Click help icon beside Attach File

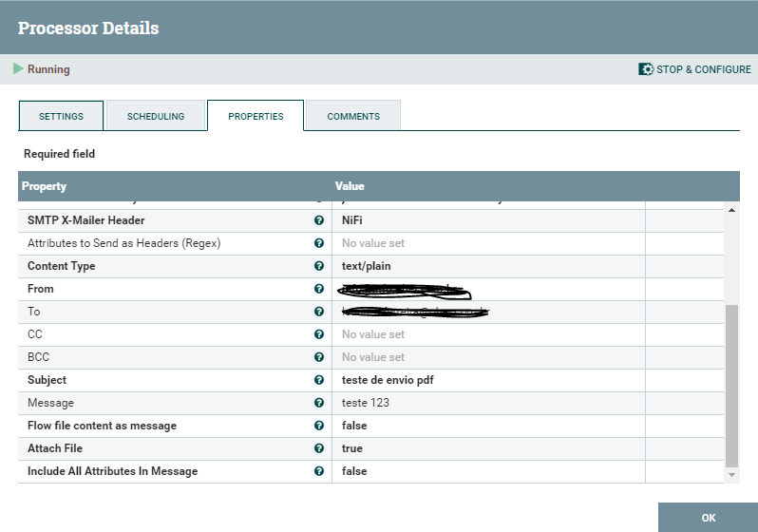319,448
